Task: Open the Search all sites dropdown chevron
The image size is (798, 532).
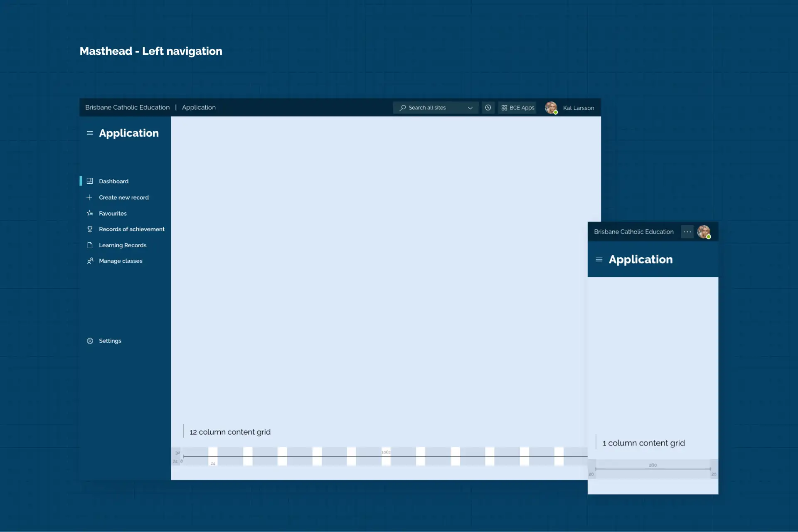Action: 470,108
